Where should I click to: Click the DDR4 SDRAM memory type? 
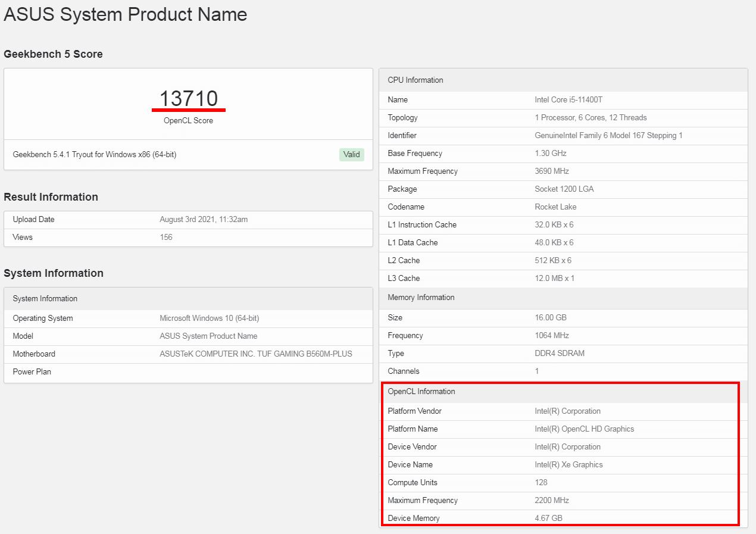click(560, 353)
